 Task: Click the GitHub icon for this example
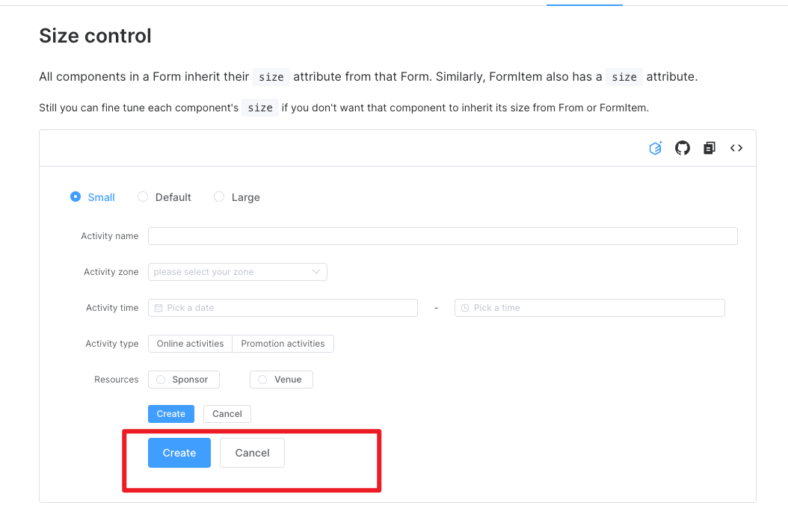pos(683,148)
